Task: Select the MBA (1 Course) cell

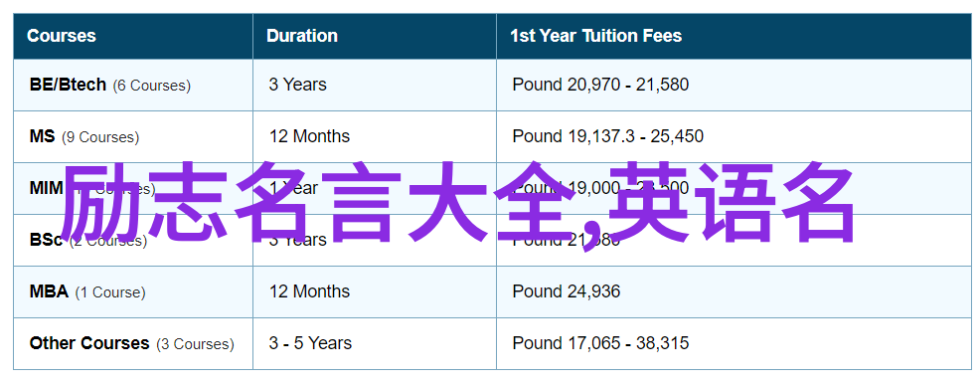Action: (x=133, y=292)
